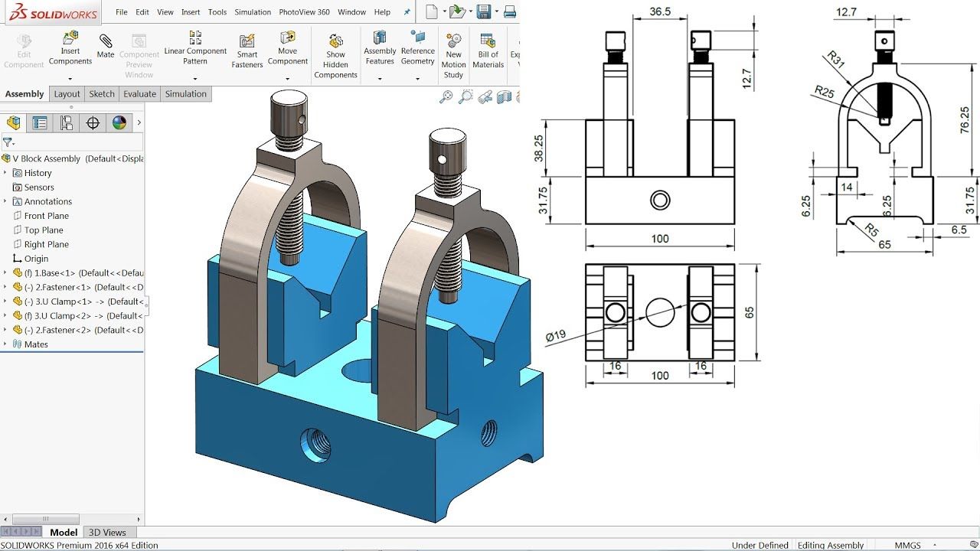Screen dimensions: 980x551
Task: Select Front Plane in feature tree
Action: tap(46, 216)
